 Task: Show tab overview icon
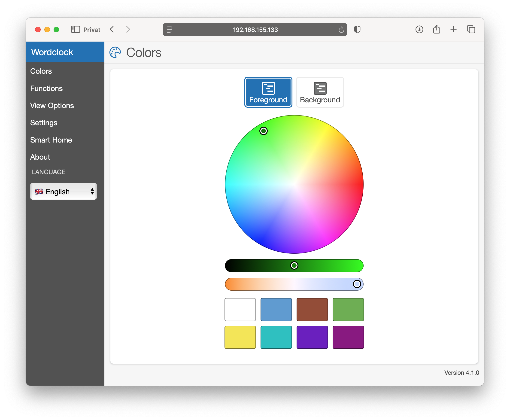point(471,30)
